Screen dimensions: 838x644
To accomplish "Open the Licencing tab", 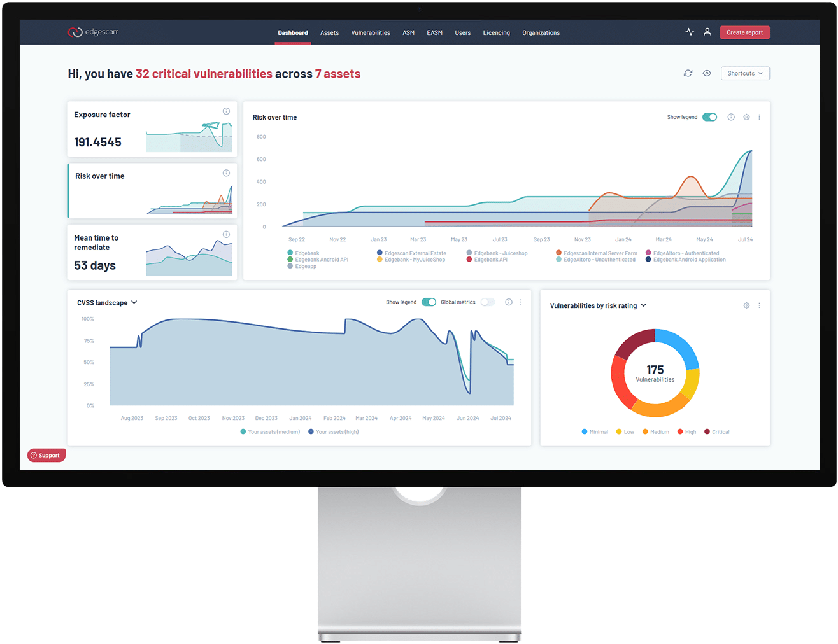I will [497, 33].
